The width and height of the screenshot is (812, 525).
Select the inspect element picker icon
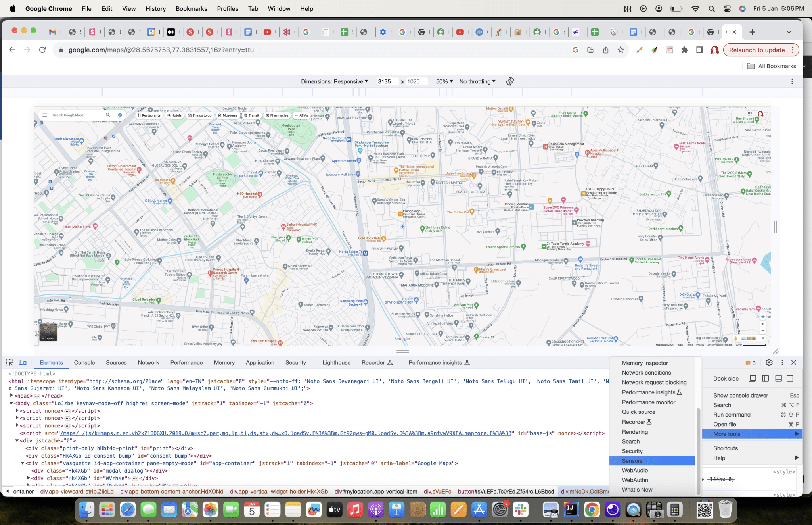[x=10, y=362]
